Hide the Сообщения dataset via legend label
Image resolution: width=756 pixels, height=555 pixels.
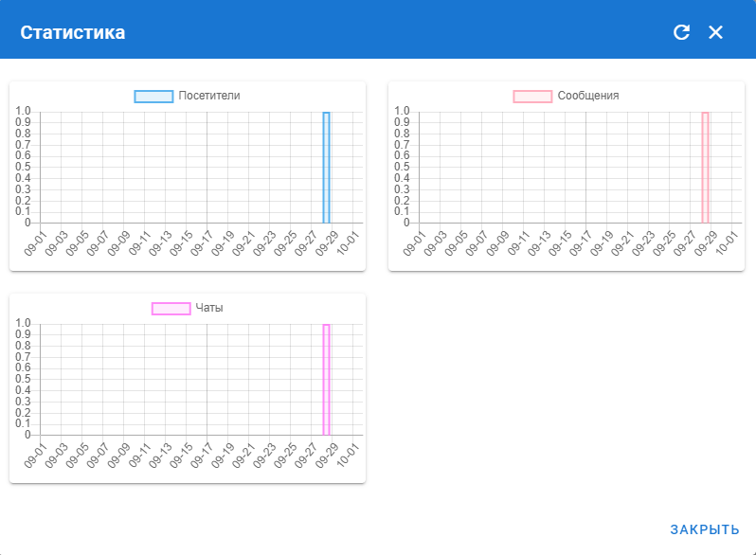pyautogui.click(x=588, y=96)
